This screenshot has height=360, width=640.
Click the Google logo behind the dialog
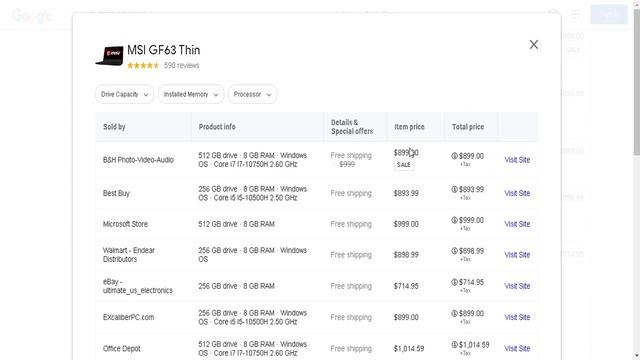pyautogui.click(x=32, y=16)
